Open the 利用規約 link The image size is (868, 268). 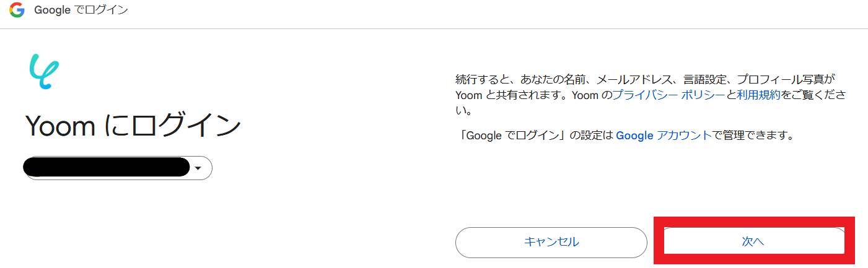(x=758, y=95)
